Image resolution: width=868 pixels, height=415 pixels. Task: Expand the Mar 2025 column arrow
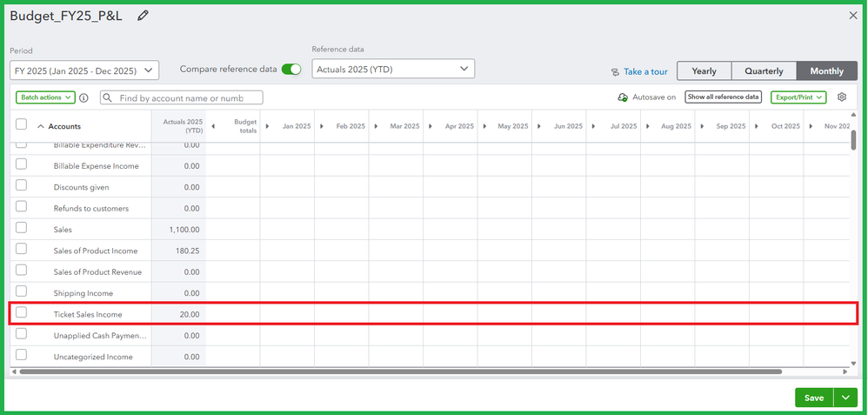tap(376, 126)
